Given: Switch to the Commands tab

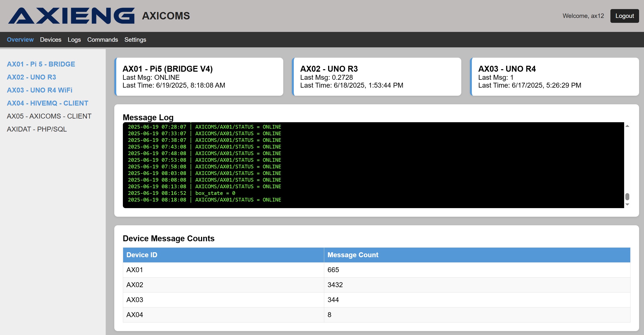Looking at the screenshot, I should 103,40.
